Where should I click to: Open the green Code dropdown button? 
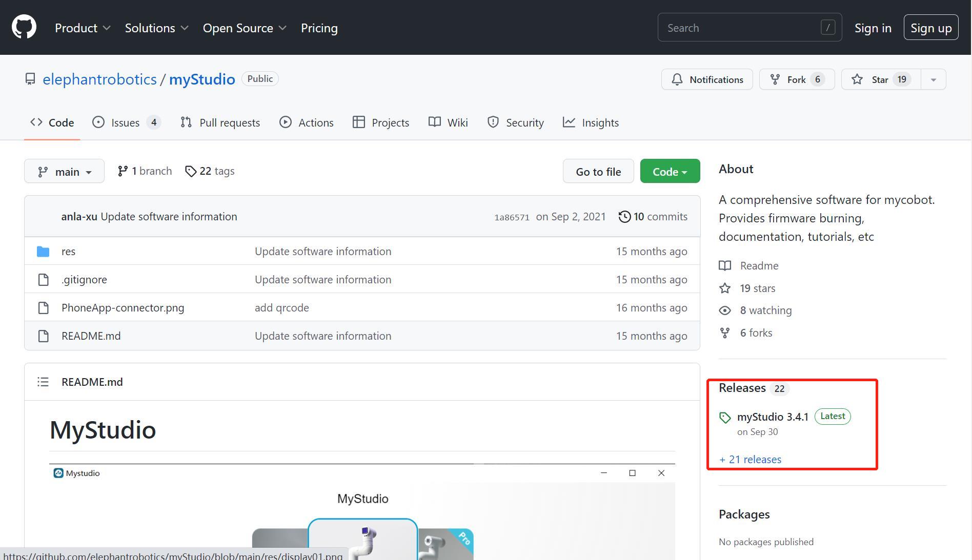670,171
